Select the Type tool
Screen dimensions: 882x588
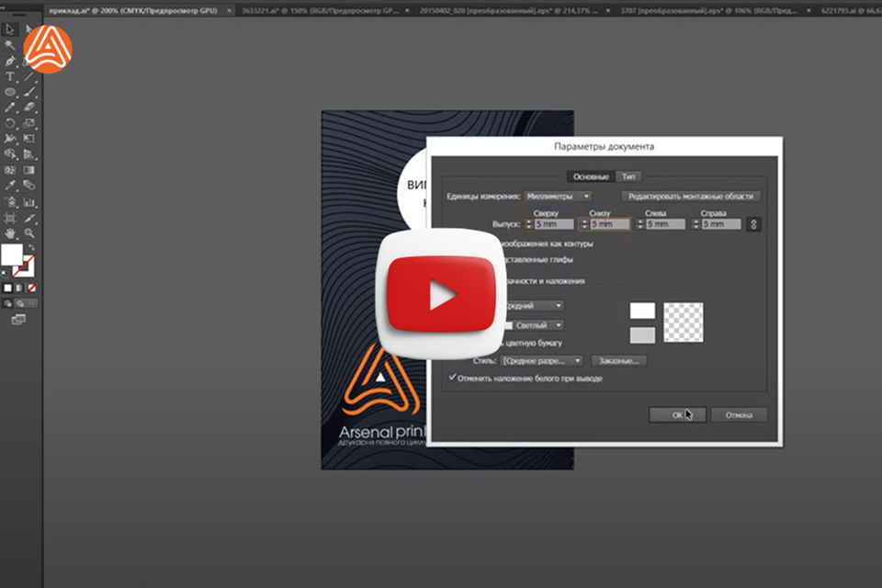10,76
